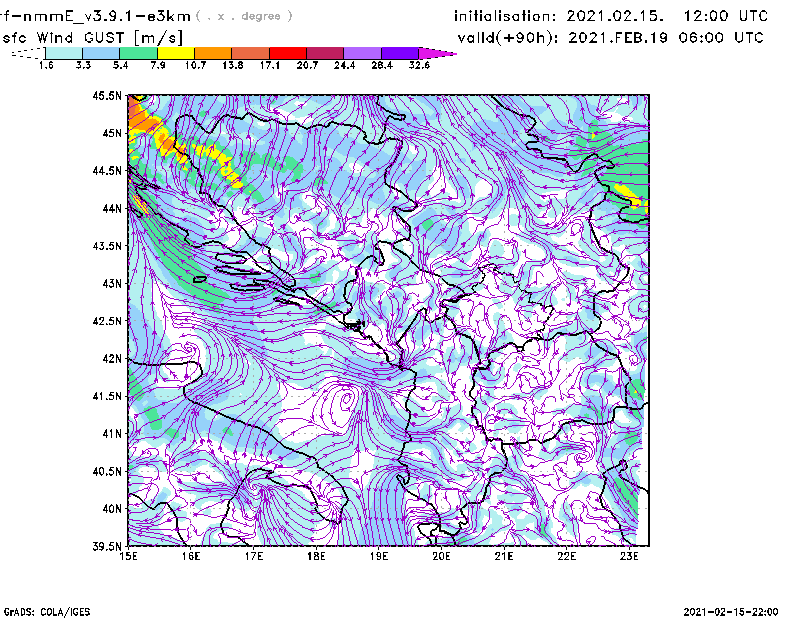The width and height of the screenshot is (800, 618).
Task: Click the 16E longitude label
Action: point(191,556)
